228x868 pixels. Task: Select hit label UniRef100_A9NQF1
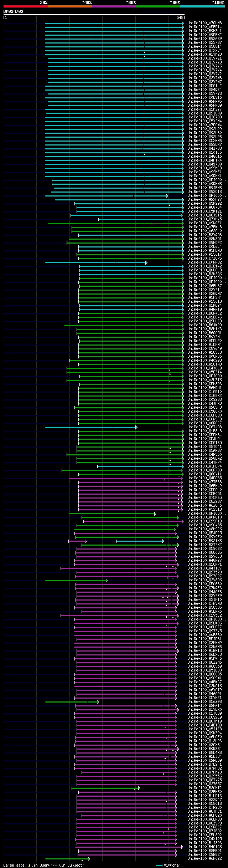pyautogui.click(x=204, y=223)
